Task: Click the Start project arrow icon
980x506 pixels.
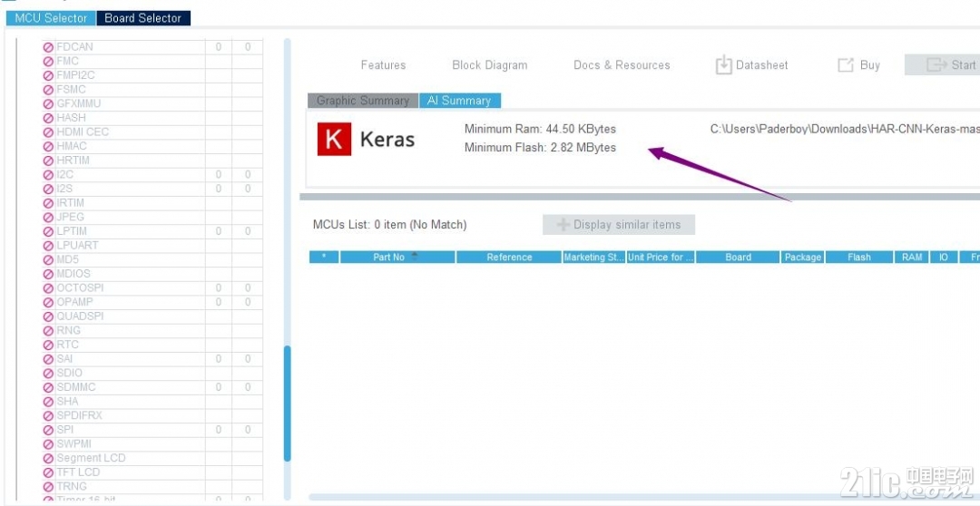Action: pos(936,64)
